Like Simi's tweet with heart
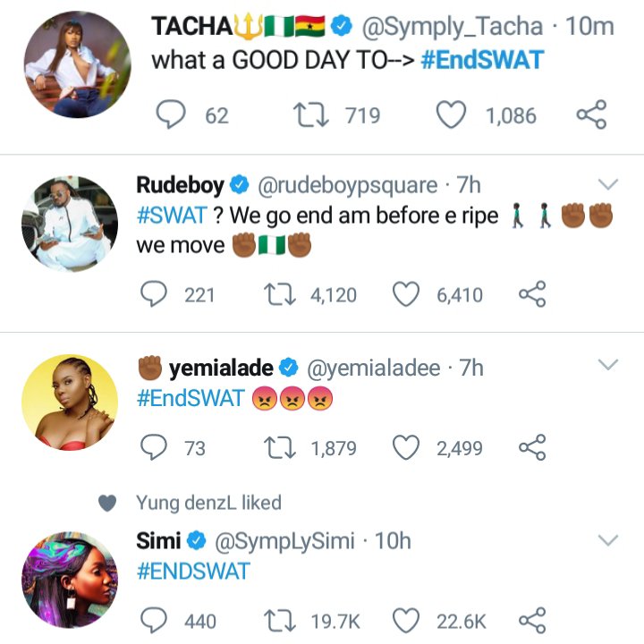644x644 pixels. pyautogui.click(x=407, y=620)
